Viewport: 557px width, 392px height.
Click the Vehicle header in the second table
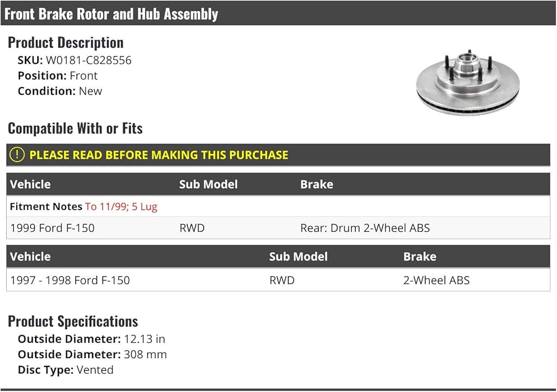[x=30, y=257]
